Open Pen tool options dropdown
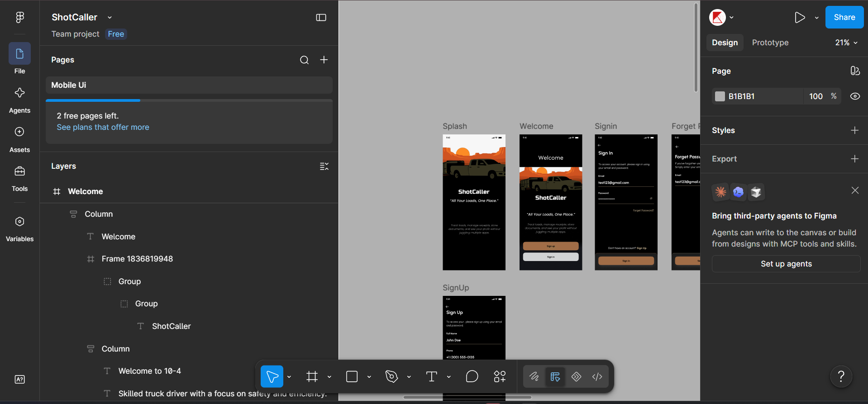868x404 pixels. (x=409, y=377)
